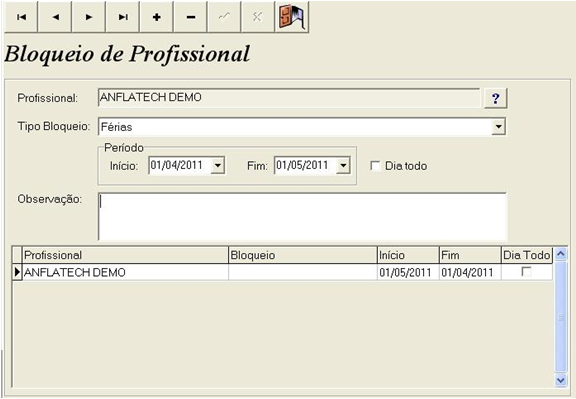Select grid cell ANFLATECH DEMO
The image size is (576, 399).
[x=125, y=272]
